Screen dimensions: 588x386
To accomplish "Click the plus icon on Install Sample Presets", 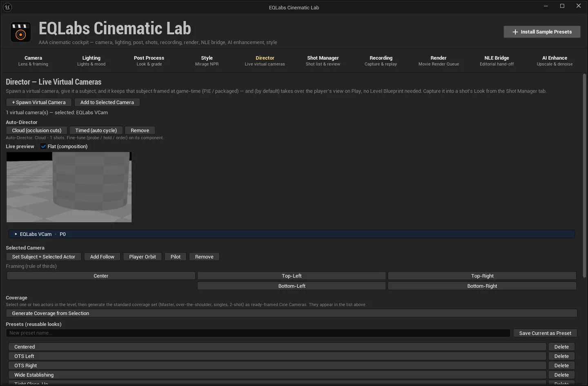I will point(515,32).
